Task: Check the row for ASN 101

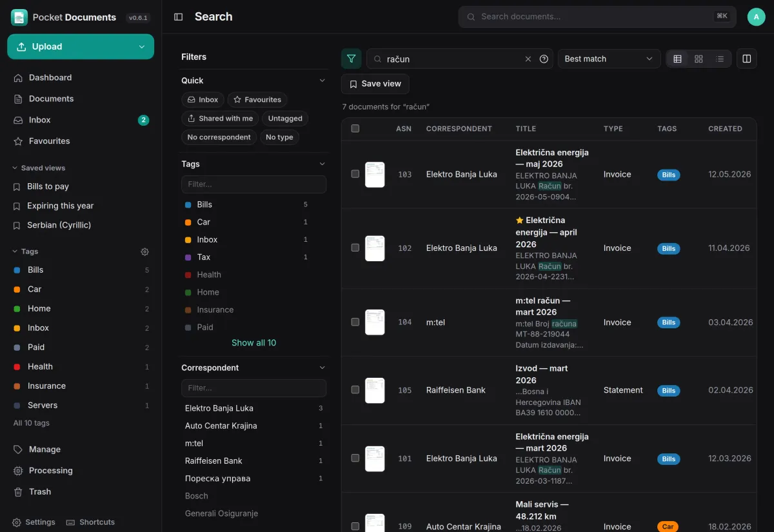Action: pos(355,458)
